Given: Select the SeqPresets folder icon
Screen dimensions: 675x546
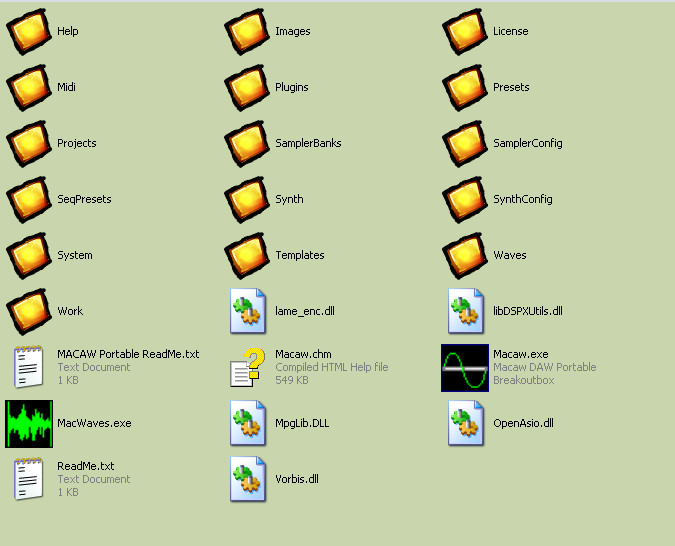Looking at the screenshot, I should pos(29,199).
